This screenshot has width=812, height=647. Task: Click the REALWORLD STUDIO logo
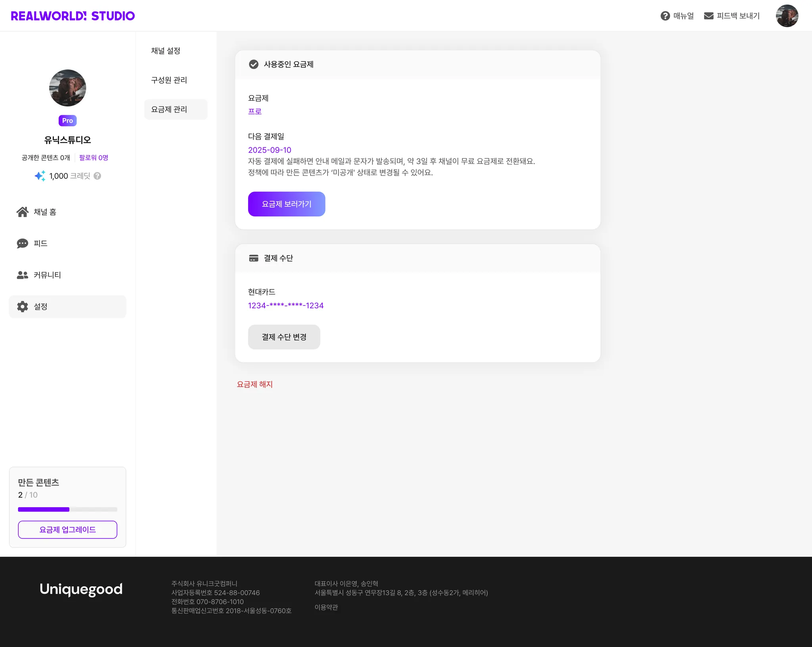(x=73, y=16)
